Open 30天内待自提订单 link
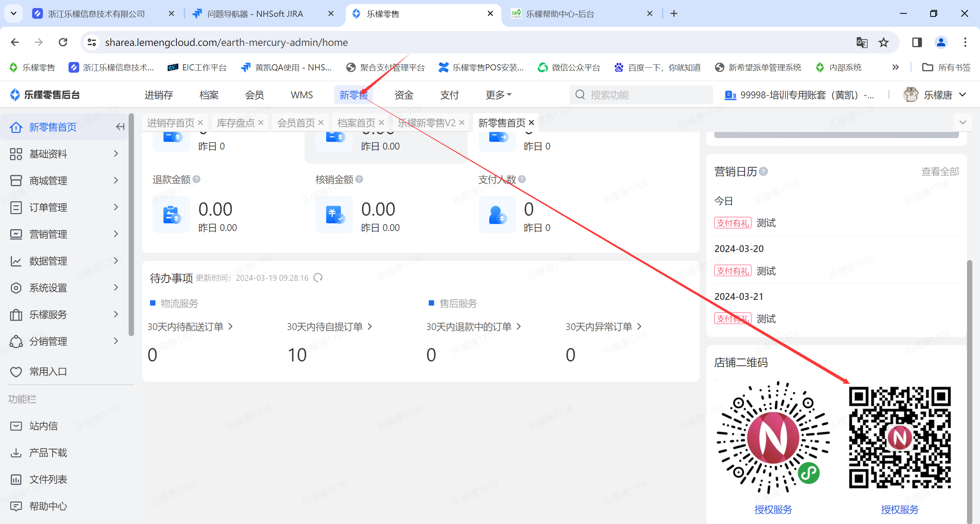980x524 pixels. coord(329,327)
